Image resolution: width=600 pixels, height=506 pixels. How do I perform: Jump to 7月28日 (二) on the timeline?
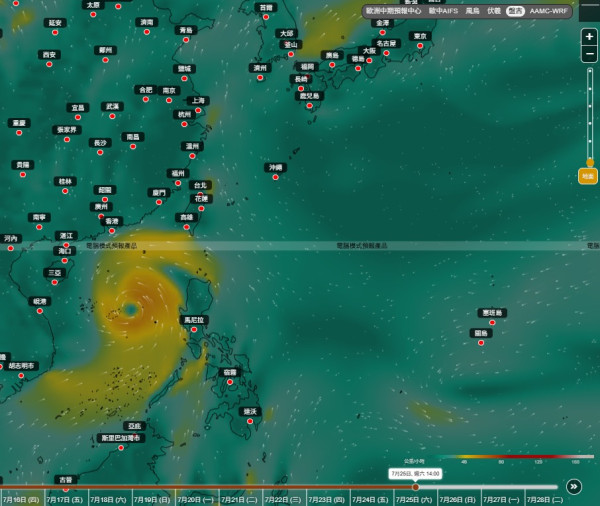545,499
